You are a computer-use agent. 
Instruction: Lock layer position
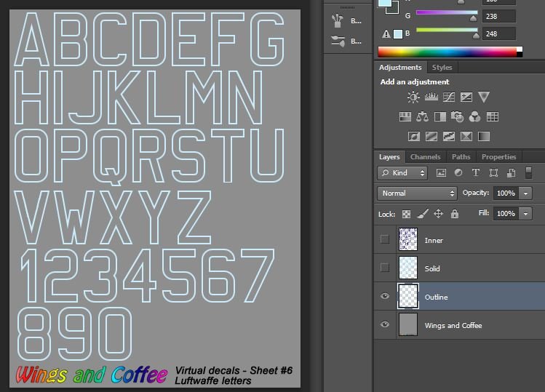[439, 214]
